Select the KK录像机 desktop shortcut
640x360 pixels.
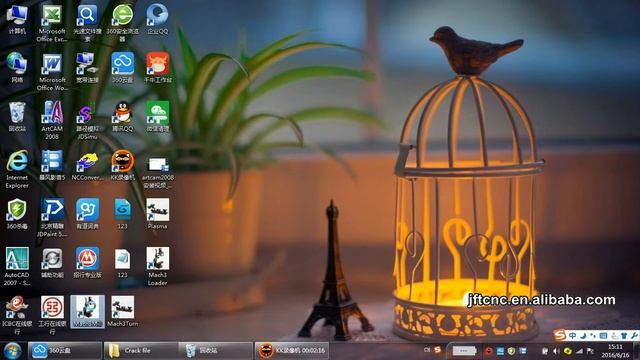pyautogui.click(x=122, y=165)
